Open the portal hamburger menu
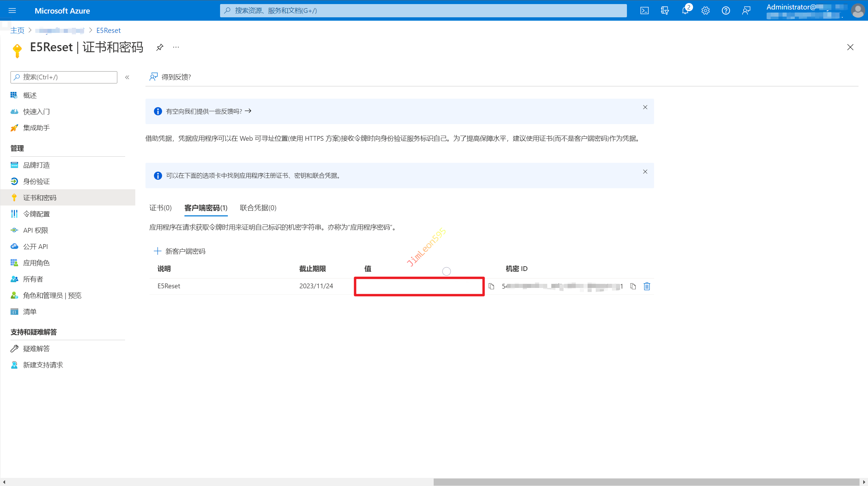This screenshot has height=486, width=868. 12,11
